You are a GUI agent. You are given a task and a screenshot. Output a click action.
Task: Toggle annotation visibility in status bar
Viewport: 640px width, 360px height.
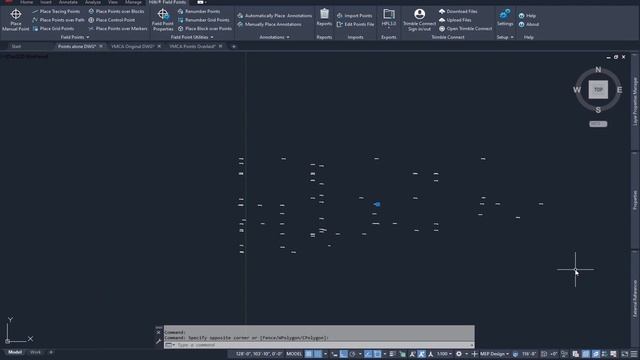coord(412,354)
